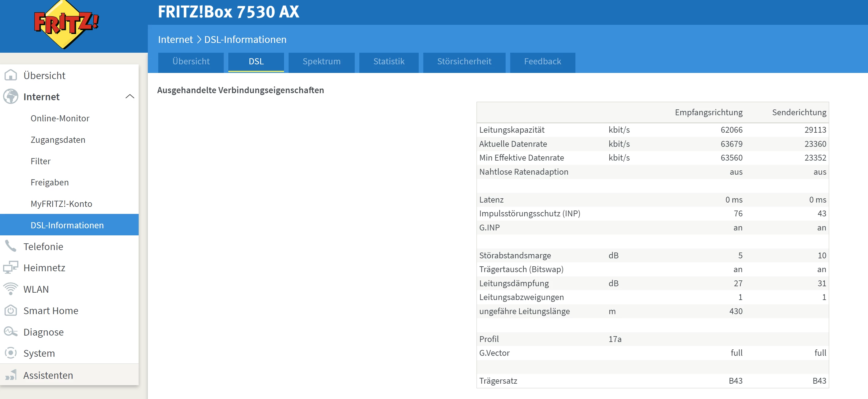Select the Störsicherheit tab
Image resolution: width=868 pixels, height=399 pixels.
[464, 62]
